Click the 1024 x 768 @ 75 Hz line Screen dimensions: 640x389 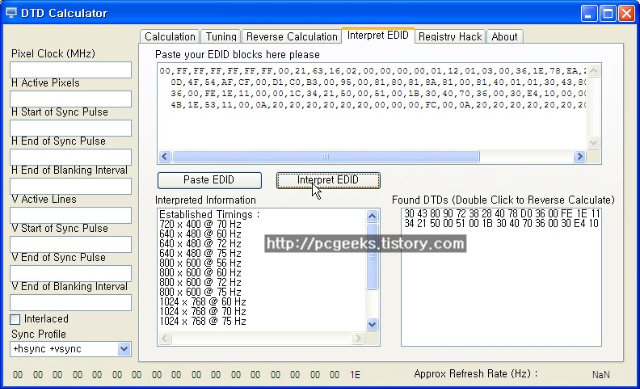203,322
